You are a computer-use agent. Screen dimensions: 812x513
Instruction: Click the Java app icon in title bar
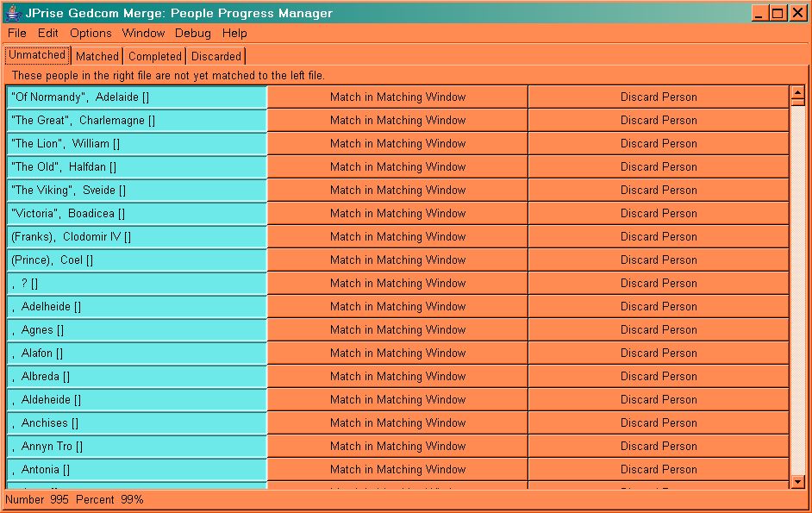tap(13, 13)
